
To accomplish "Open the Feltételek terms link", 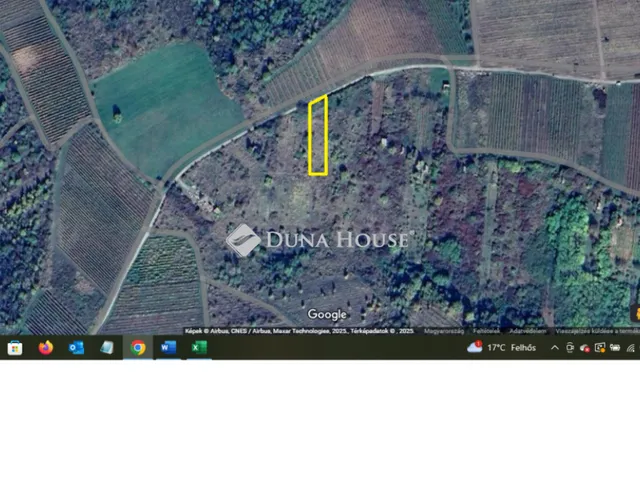I will click(488, 330).
